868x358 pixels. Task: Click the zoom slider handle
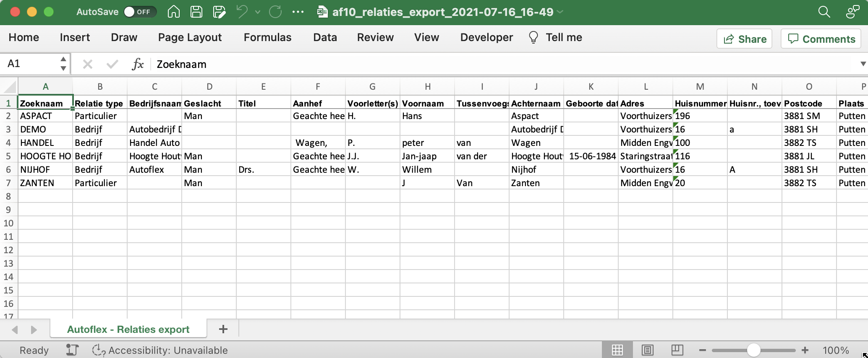(x=754, y=350)
